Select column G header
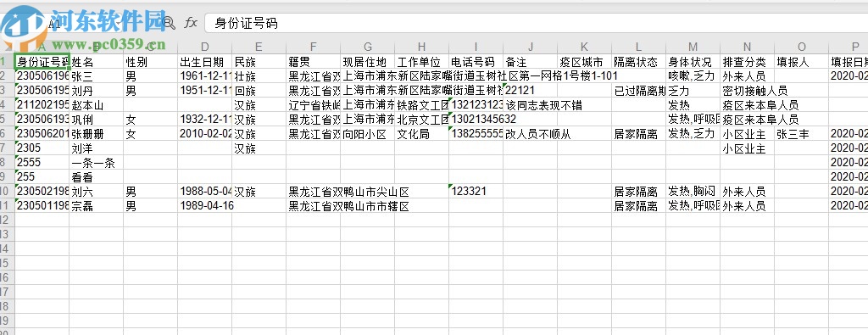Screen dimensions: 868x335 pos(368,47)
